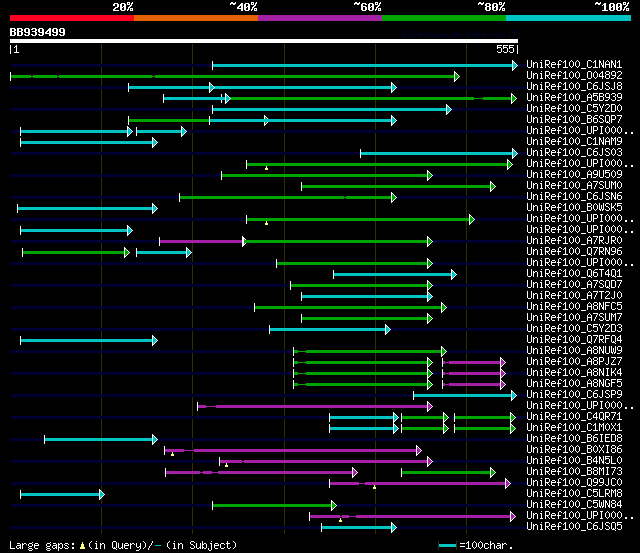Select the UniRef100_C1M0X1 label
This screenshot has height=553, width=640.
[574, 428]
